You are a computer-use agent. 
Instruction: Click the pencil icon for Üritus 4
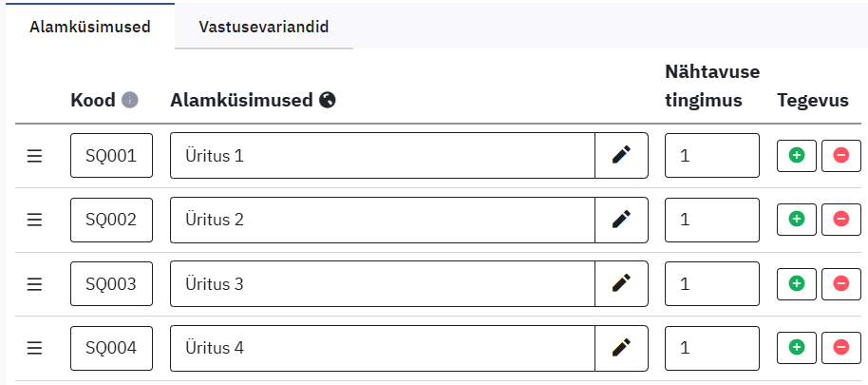pyautogui.click(x=621, y=348)
